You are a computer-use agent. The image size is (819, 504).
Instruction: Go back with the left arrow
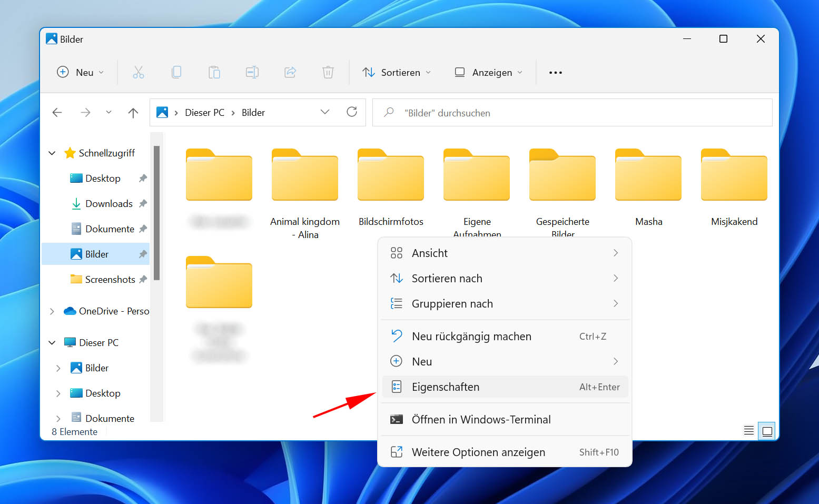click(57, 112)
